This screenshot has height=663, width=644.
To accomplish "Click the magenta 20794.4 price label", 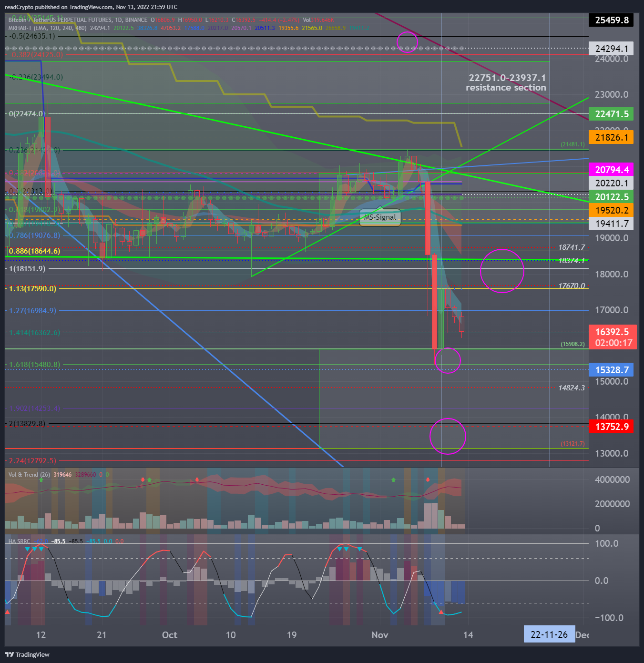I will [x=612, y=170].
